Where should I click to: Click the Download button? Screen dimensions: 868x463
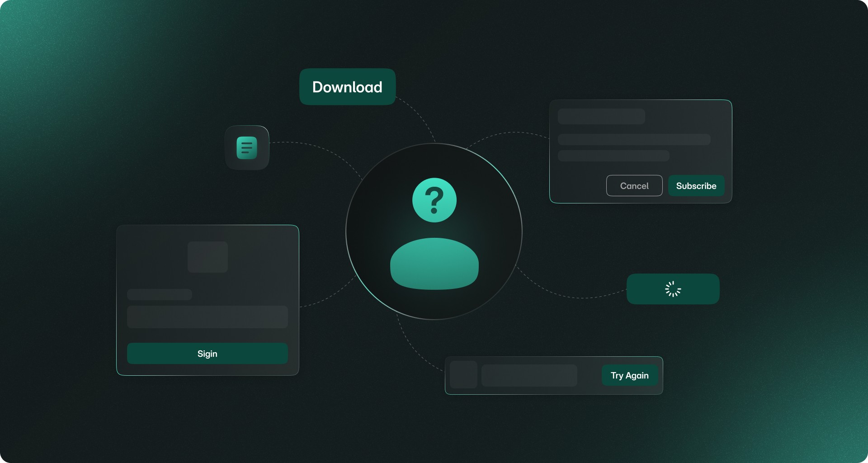[x=347, y=87]
